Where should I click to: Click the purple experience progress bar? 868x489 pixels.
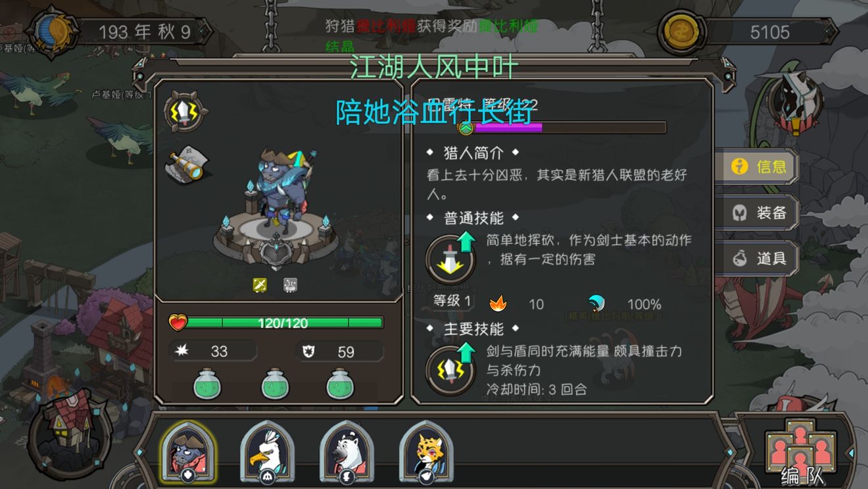coord(564,127)
